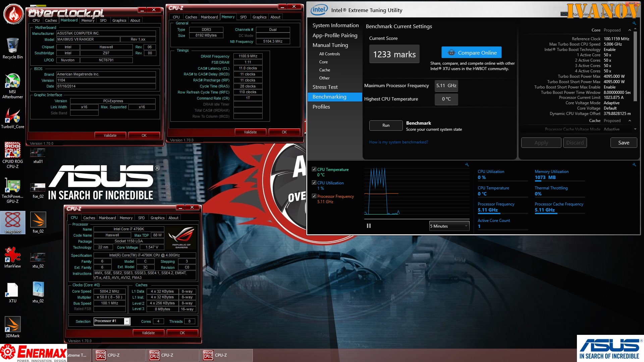Run the XTU benchmark
The width and height of the screenshot is (644, 362).
[386, 125]
